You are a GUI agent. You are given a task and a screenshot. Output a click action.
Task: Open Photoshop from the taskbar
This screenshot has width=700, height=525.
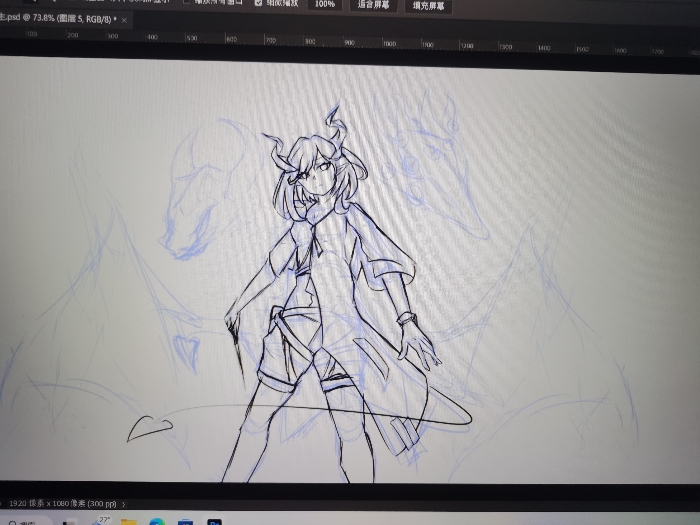[215, 521]
